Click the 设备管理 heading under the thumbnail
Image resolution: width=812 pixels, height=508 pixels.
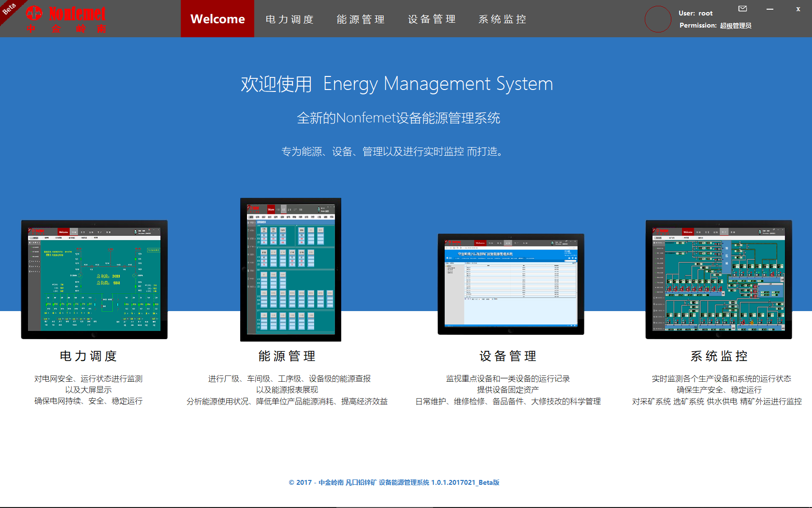coord(508,356)
